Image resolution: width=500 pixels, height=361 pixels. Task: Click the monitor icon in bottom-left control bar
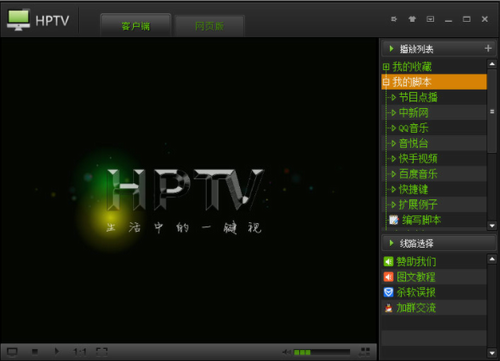click(x=12, y=352)
